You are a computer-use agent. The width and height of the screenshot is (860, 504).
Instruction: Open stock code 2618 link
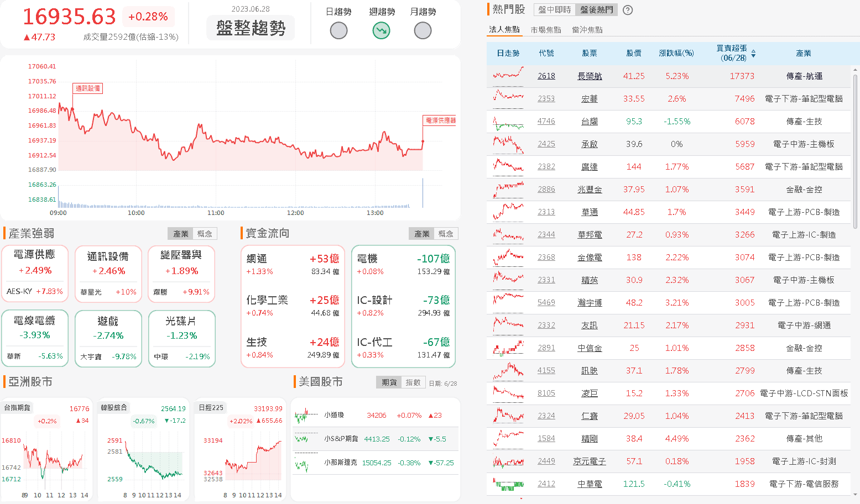(x=546, y=76)
